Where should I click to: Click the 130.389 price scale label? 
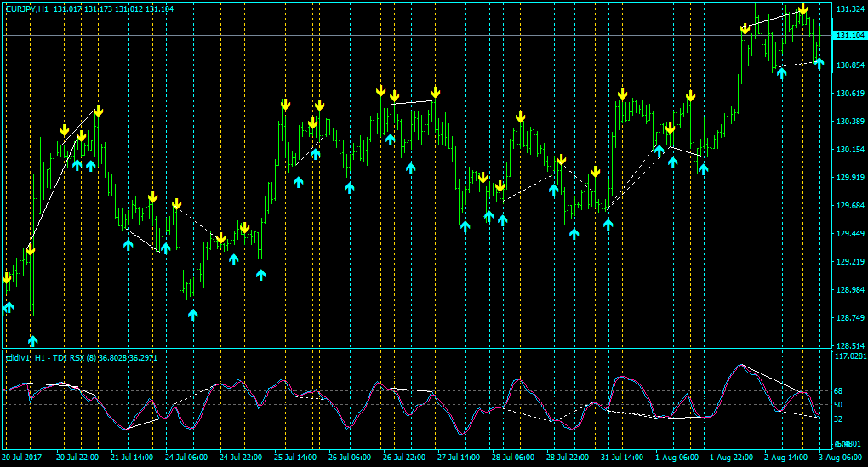[x=851, y=121]
